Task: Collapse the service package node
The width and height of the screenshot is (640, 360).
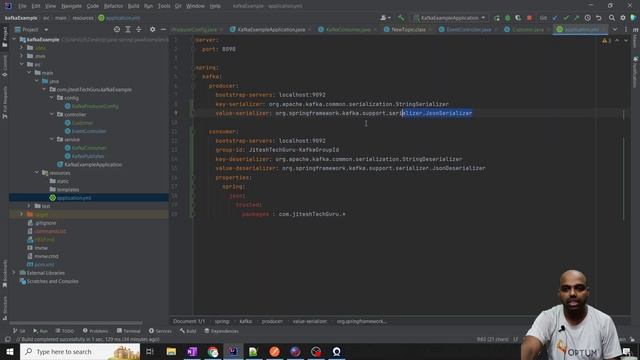Action: [x=52, y=139]
